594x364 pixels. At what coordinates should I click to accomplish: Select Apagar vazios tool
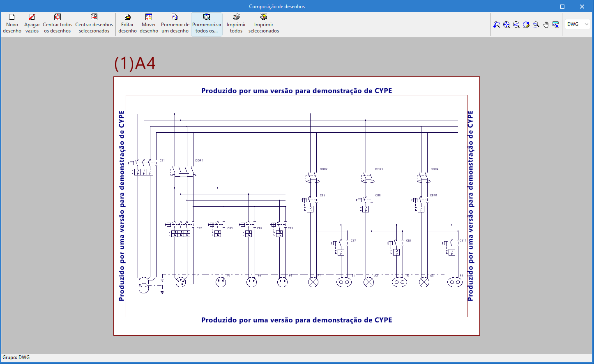tap(32, 24)
